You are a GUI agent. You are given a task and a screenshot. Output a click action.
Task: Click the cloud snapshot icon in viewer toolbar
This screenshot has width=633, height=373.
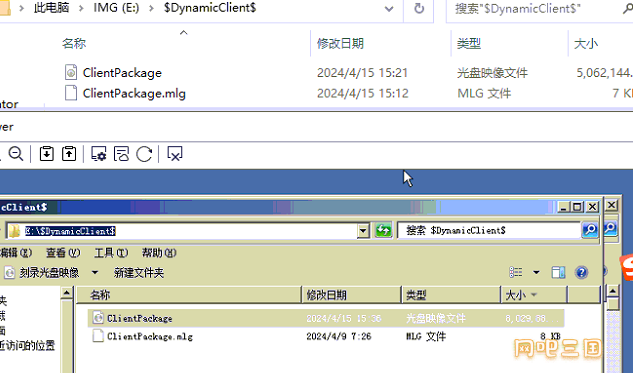122,154
